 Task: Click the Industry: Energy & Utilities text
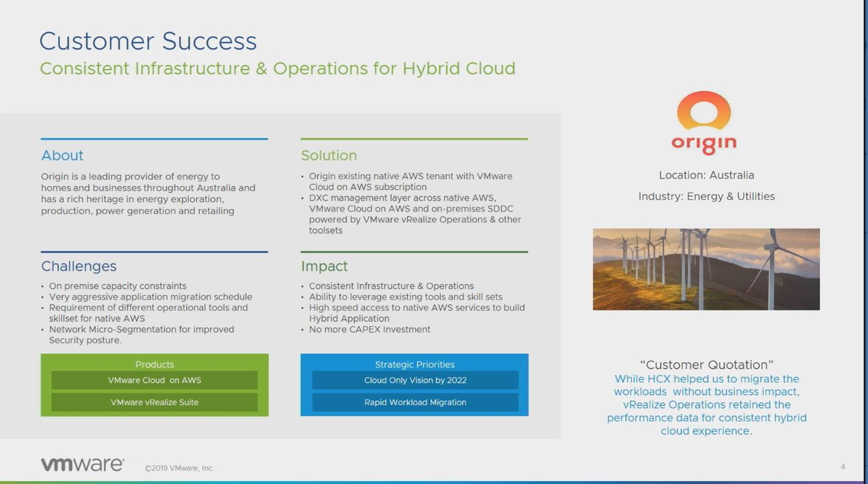click(x=706, y=197)
